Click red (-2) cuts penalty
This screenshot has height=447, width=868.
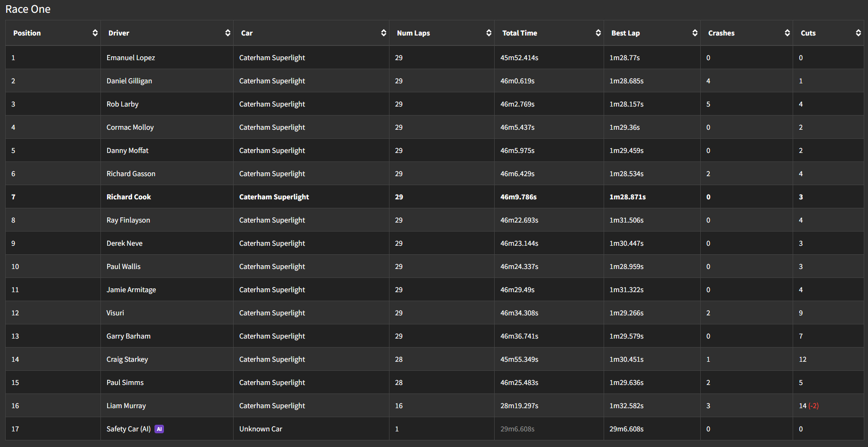[814, 406]
